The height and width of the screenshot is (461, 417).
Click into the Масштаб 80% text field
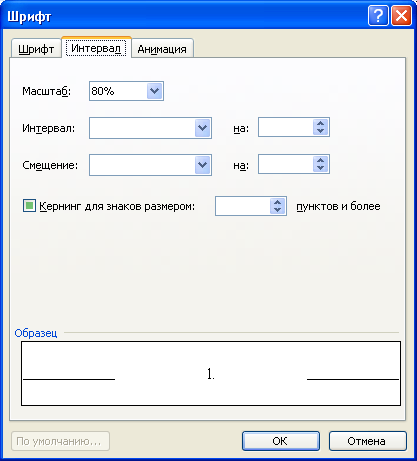pos(118,91)
